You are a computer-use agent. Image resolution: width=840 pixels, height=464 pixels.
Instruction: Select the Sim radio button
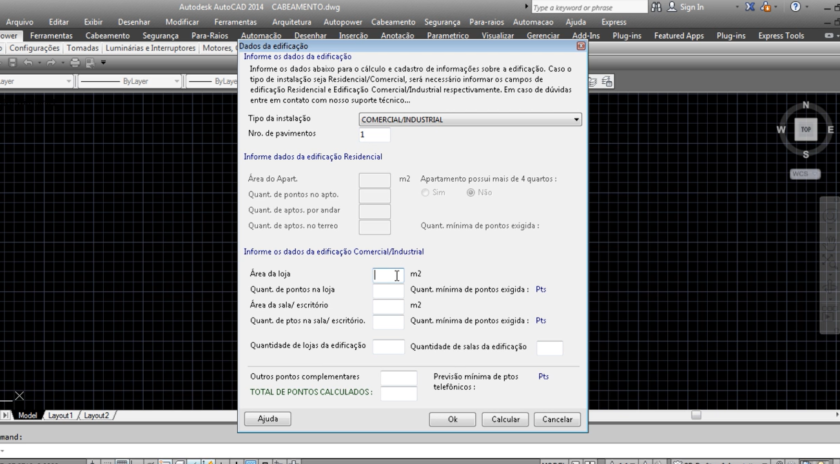click(427, 192)
